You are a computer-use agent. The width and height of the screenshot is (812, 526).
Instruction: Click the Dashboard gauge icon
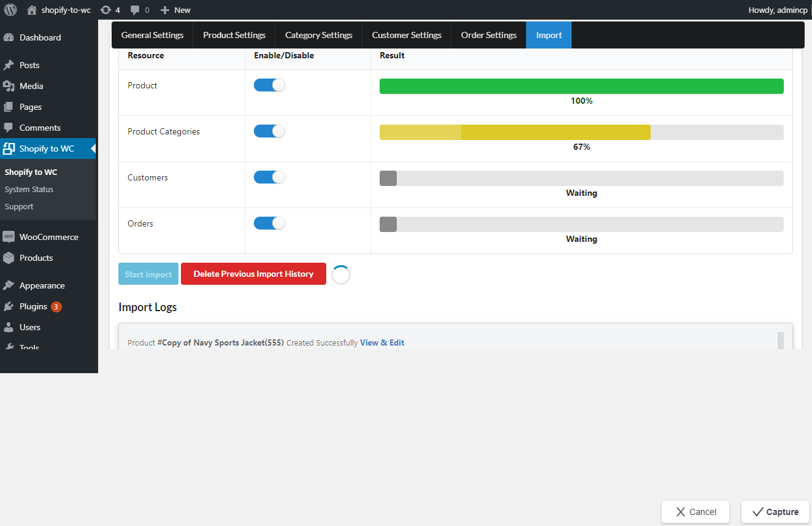(9, 37)
